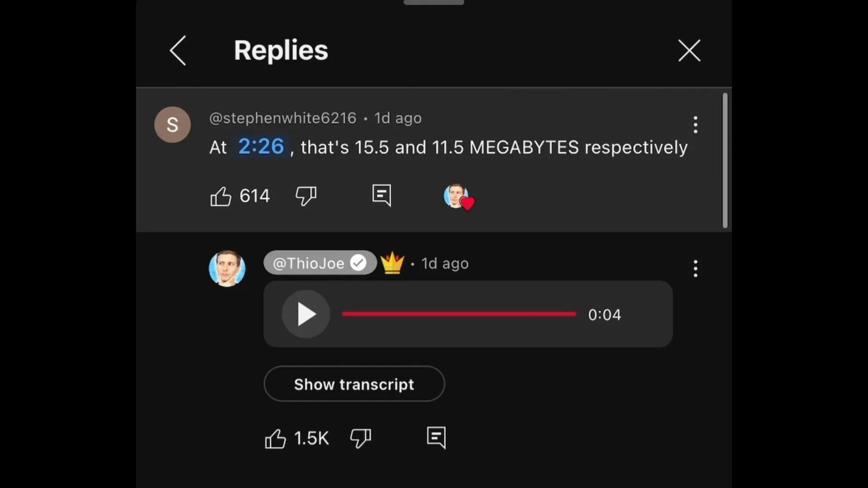Click the reply icon on stephenwhite6216's comment

point(382,195)
